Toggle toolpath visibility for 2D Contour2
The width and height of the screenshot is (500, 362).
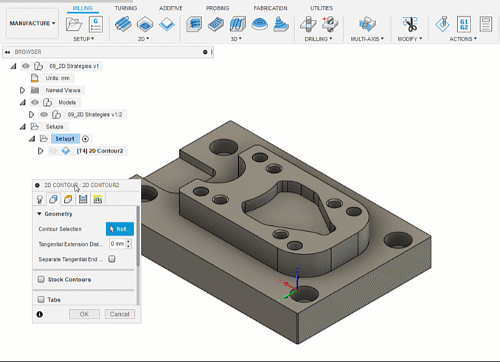point(53,151)
